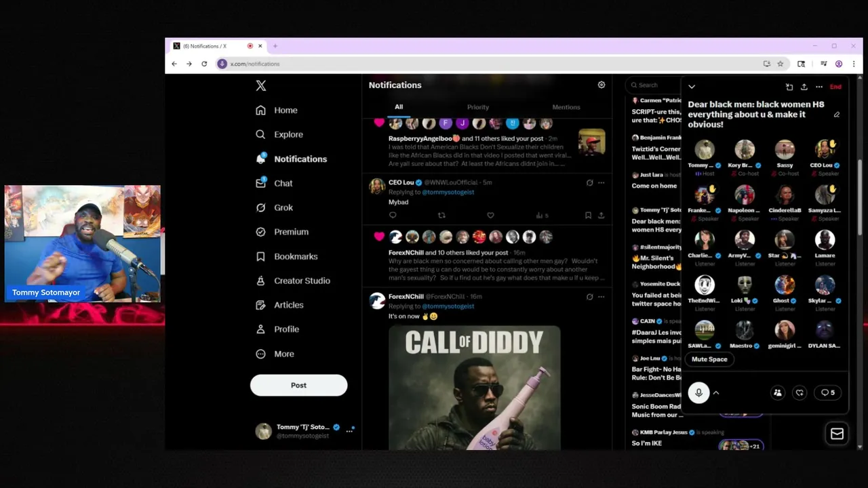868x488 pixels.
Task: Open Grok explain on ForexNChill's reply
Action: pyautogui.click(x=589, y=296)
